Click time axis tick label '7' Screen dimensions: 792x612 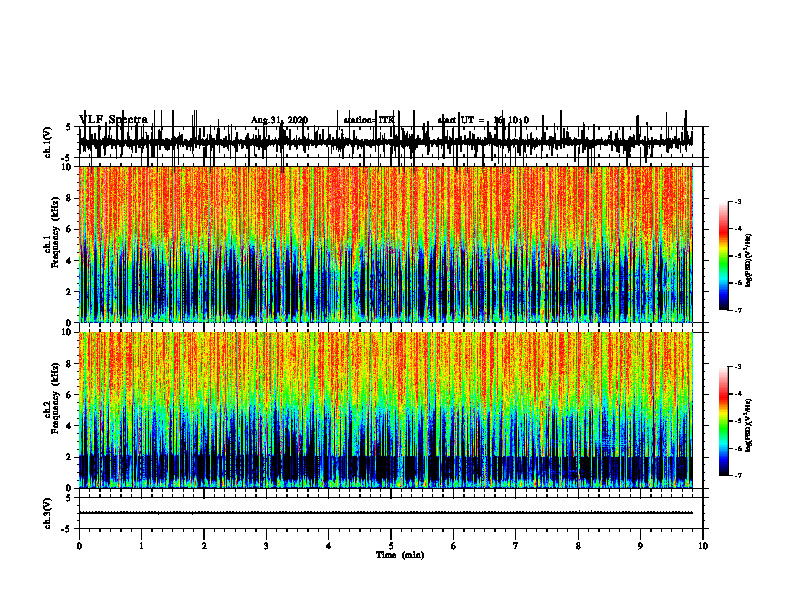click(516, 546)
